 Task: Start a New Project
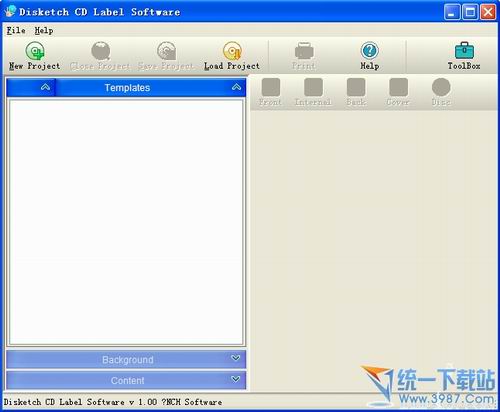click(35, 55)
